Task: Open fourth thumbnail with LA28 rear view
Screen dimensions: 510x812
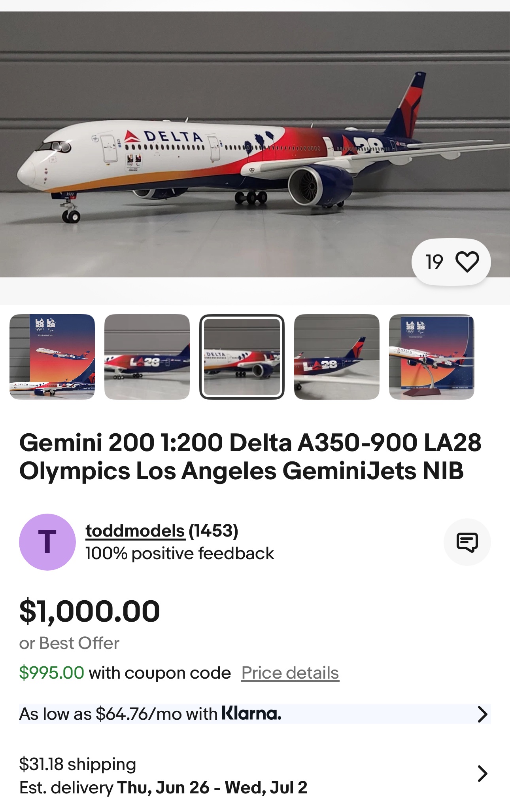Action: coord(337,357)
